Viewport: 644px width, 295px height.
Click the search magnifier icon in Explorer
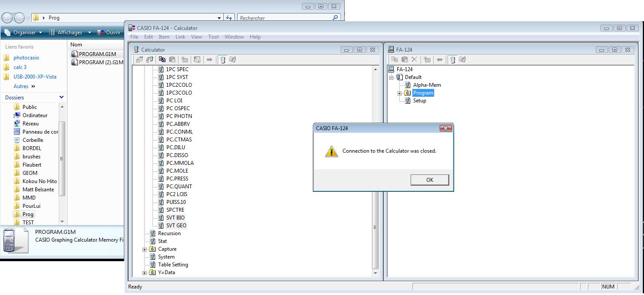pyautogui.click(x=335, y=18)
